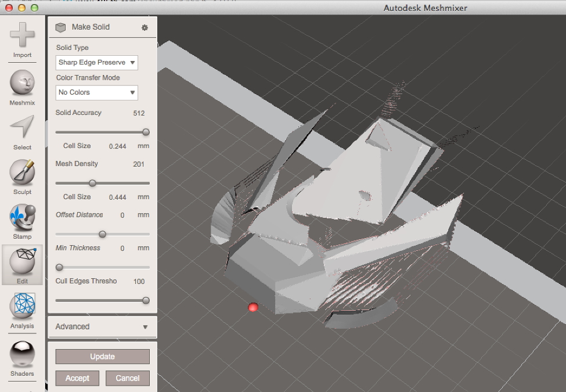Click the Min Thickness slider handle

59,267
